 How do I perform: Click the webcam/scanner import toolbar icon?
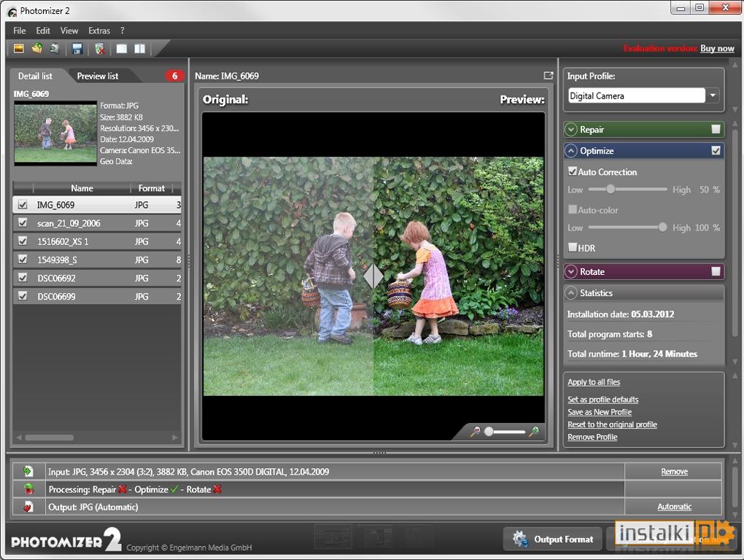(x=55, y=48)
